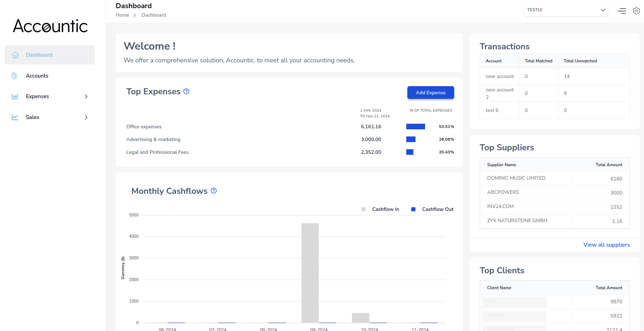Toggle the hamburger menu icon in header

622,11
